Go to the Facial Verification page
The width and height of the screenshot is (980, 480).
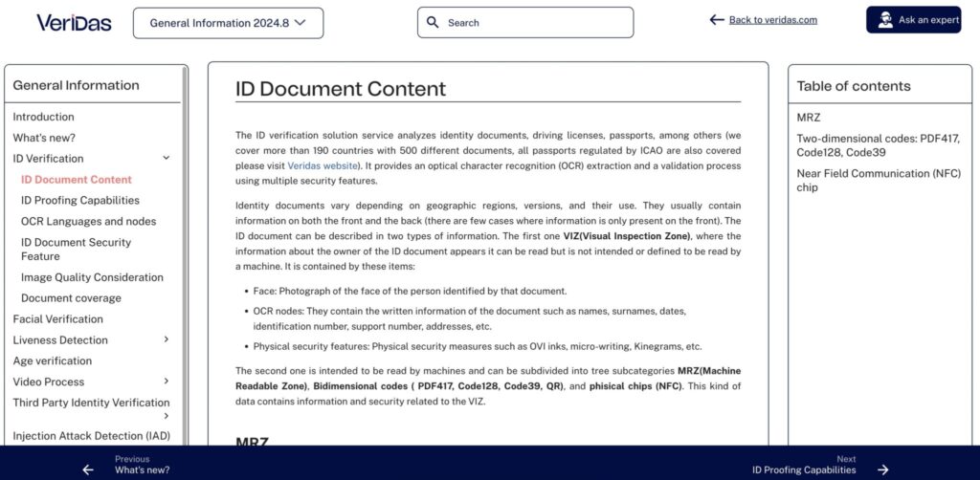coord(57,319)
